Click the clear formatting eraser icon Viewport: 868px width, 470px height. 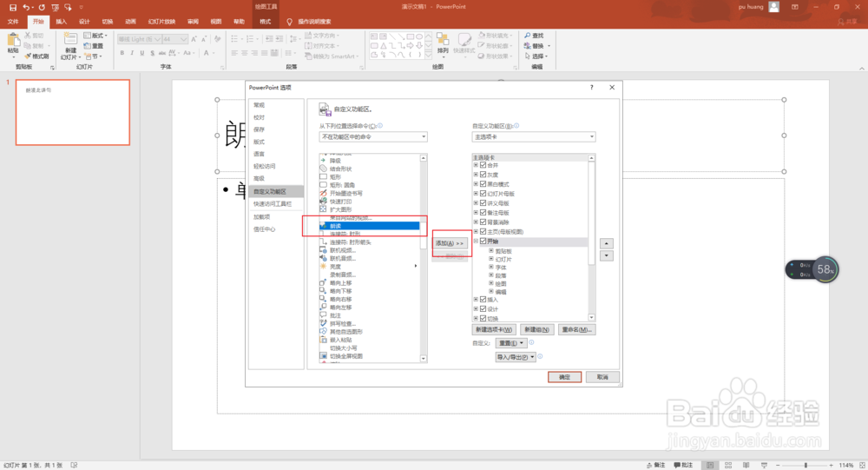(x=218, y=39)
